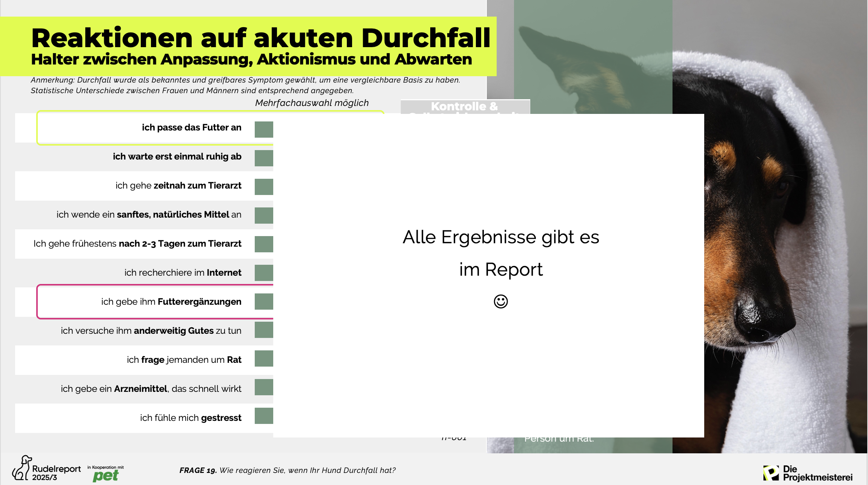Click the green bar for 'ich fühle mich gestresst'
The image size is (868, 485).
[x=264, y=417]
